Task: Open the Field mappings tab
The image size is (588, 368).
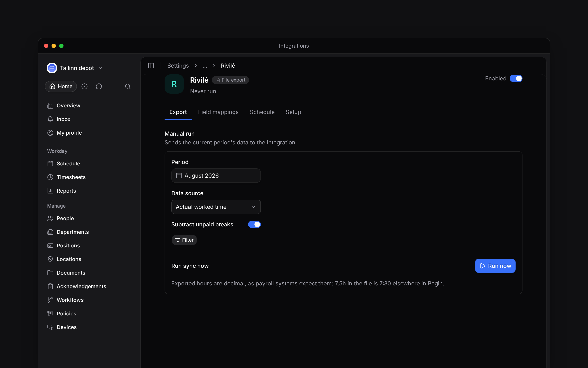Action: click(218, 112)
